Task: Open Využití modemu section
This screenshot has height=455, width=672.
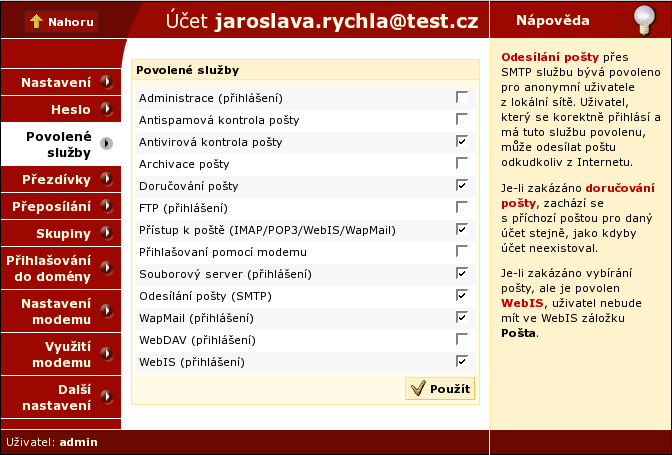Action: pyautogui.click(x=61, y=354)
